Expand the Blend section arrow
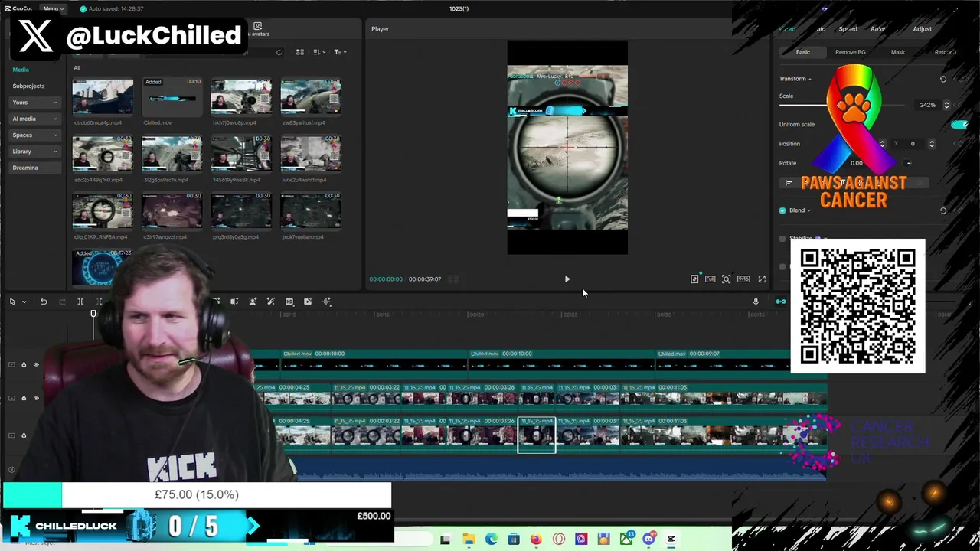This screenshot has height=551, width=980. tap(809, 210)
